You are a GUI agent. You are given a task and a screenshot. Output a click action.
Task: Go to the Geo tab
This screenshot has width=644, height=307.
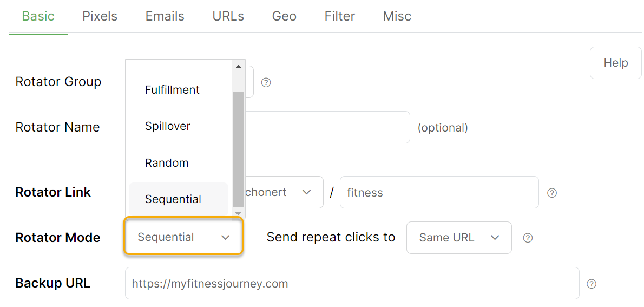pyautogui.click(x=284, y=16)
